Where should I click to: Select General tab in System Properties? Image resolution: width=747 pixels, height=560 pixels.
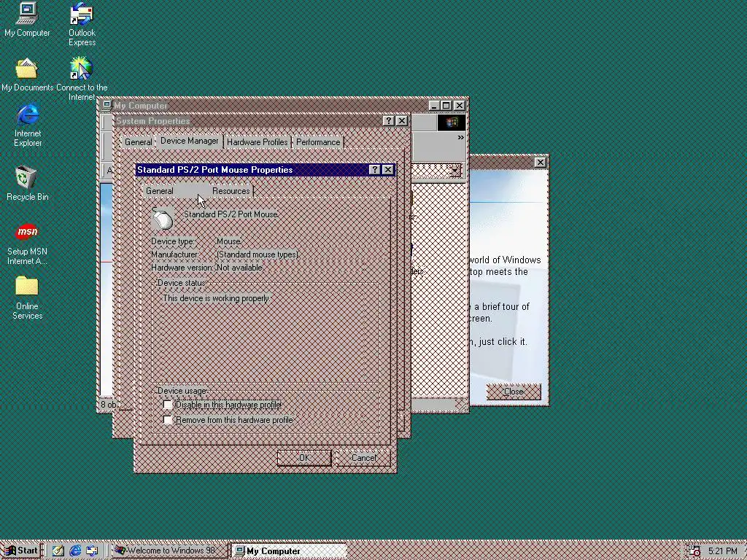139,142
